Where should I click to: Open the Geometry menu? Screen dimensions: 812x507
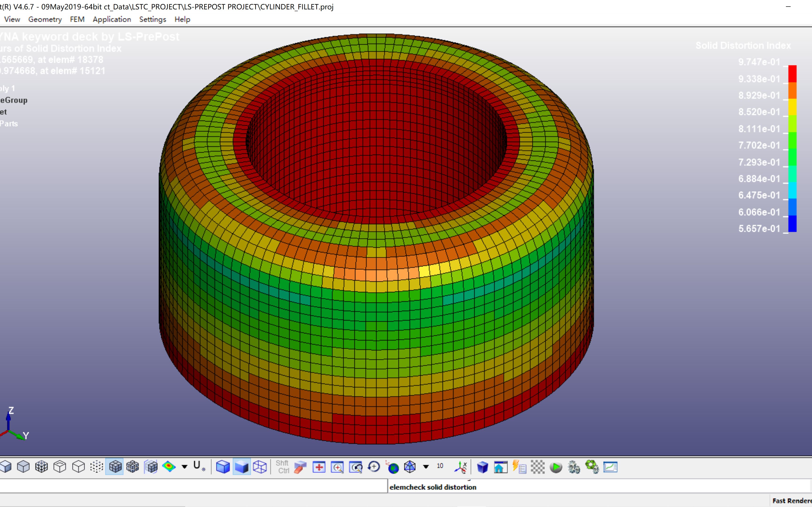[45, 19]
